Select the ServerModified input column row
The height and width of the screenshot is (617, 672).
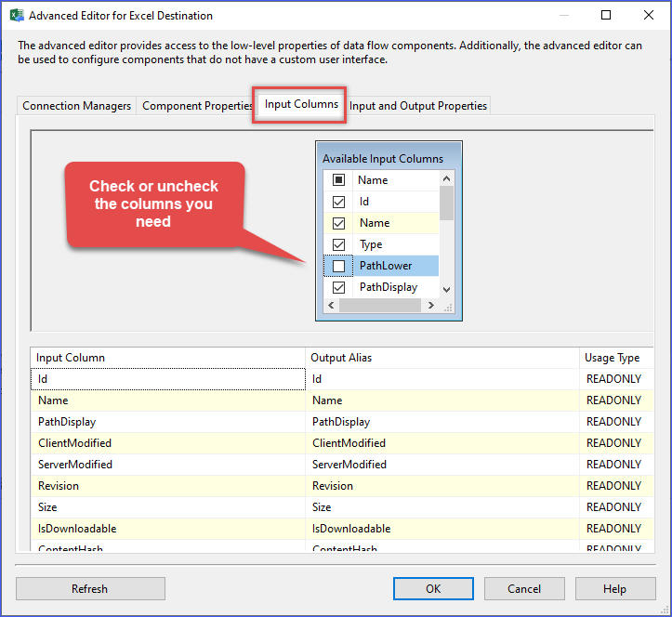pyautogui.click(x=167, y=465)
